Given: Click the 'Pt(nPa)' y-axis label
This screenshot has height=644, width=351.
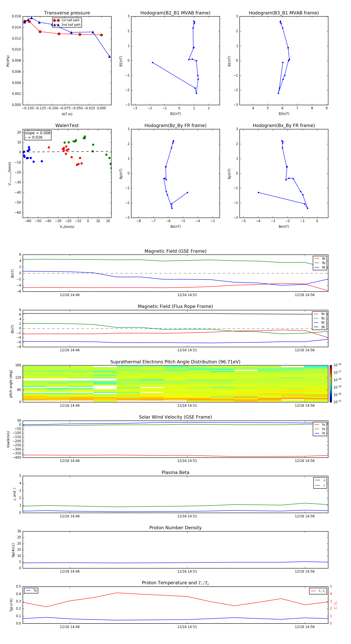Looking at the screenshot, I should (x=8, y=61).
